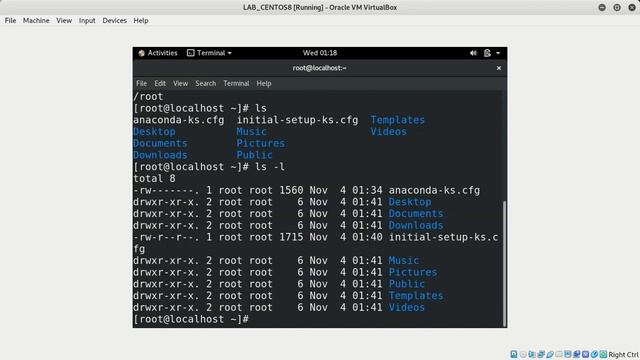The height and width of the screenshot is (360, 640).
Task: Click the green keyboard capture indicator
Action: click(603, 354)
